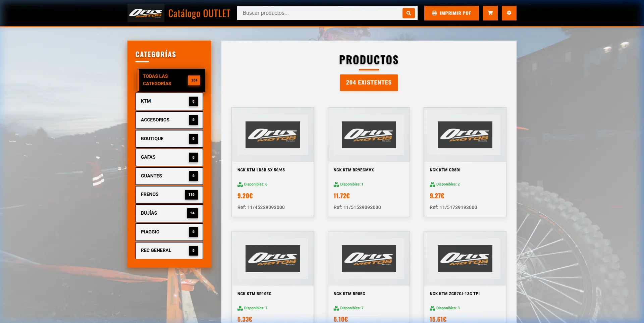Click the 9.20€ price

245,196
